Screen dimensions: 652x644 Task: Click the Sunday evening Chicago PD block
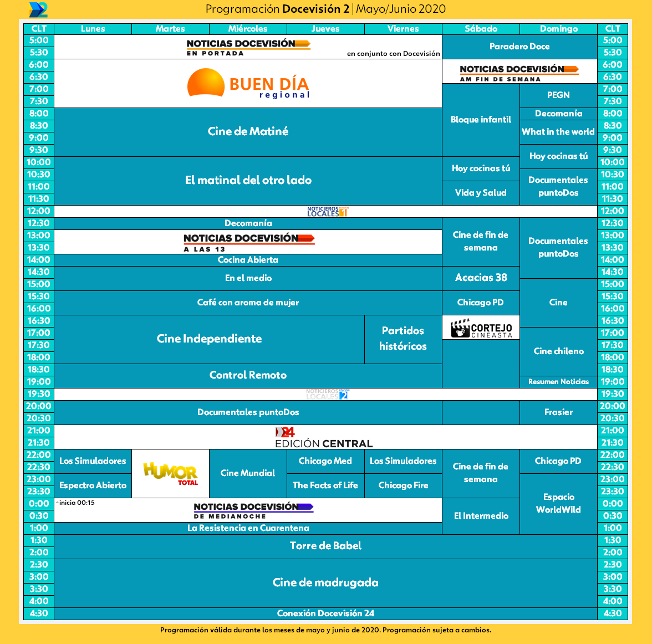[558, 462]
